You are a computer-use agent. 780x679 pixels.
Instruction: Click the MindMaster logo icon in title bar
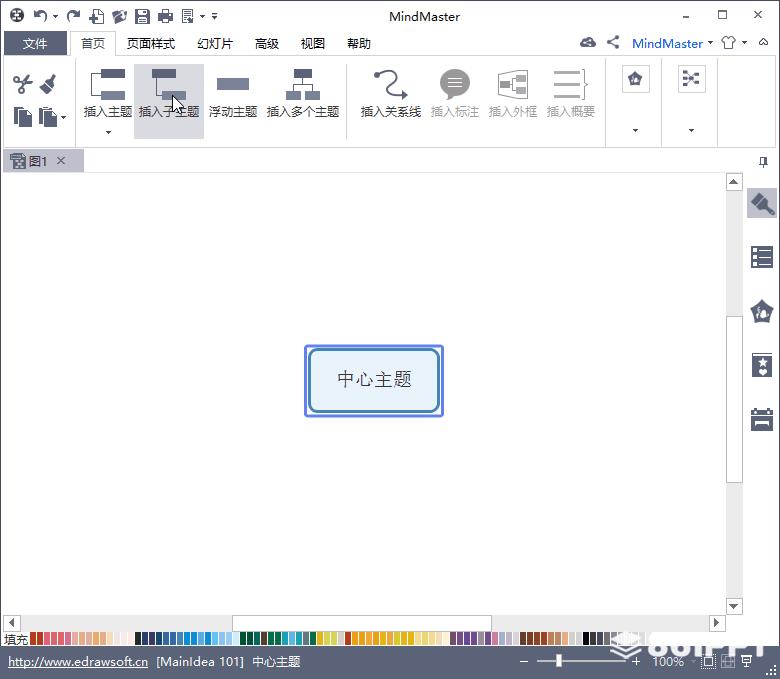pyautogui.click(x=17, y=15)
